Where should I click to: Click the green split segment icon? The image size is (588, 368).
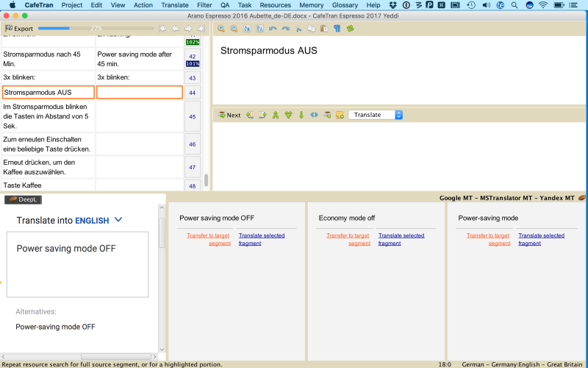point(288,115)
